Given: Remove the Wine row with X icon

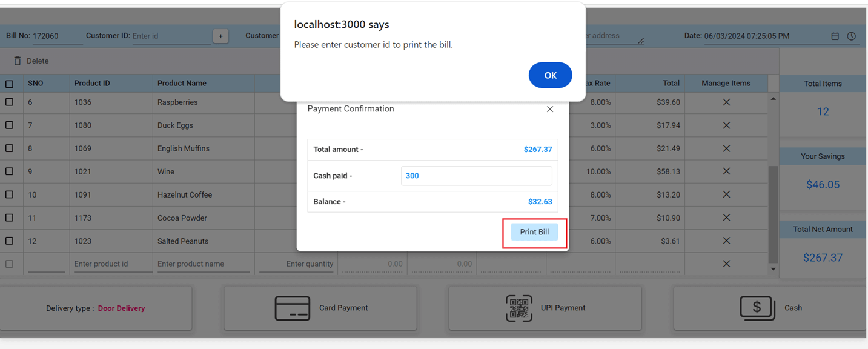Looking at the screenshot, I should [x=726, y=171].
